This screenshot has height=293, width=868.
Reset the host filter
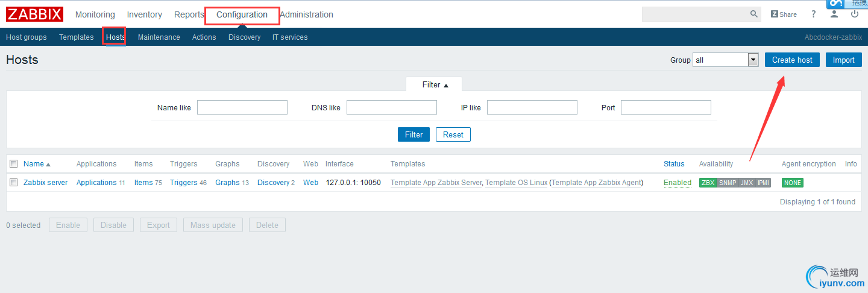coord(453,134)
